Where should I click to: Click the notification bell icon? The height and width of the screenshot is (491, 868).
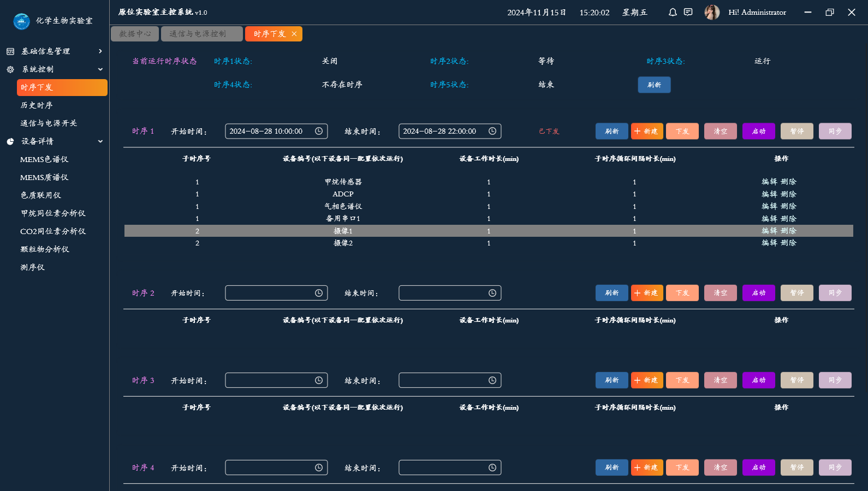tap(673, 12)
